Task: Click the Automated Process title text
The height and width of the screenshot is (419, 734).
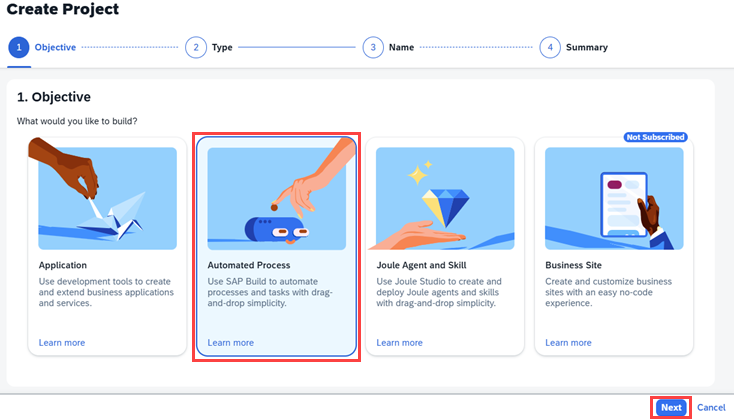Action: click(249, 265)
